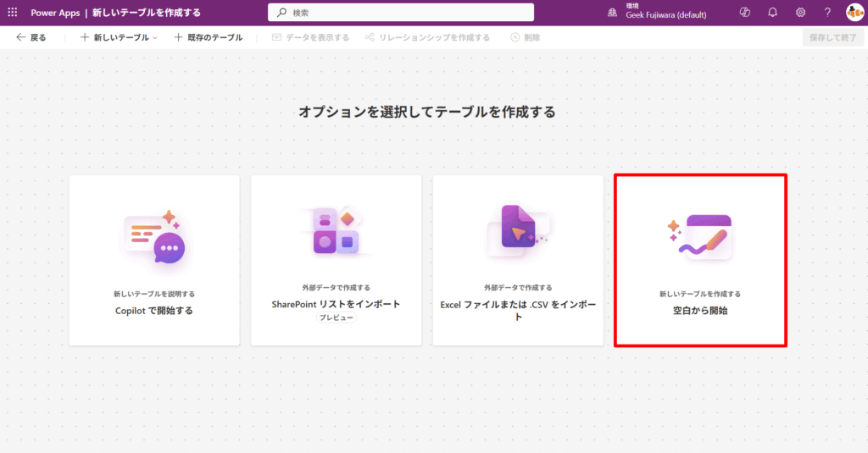868x453 pixels.
Task: Click the オプションを選択してテーブルを作成する heading
Action: pyautogui.click(x=427, y=112)
